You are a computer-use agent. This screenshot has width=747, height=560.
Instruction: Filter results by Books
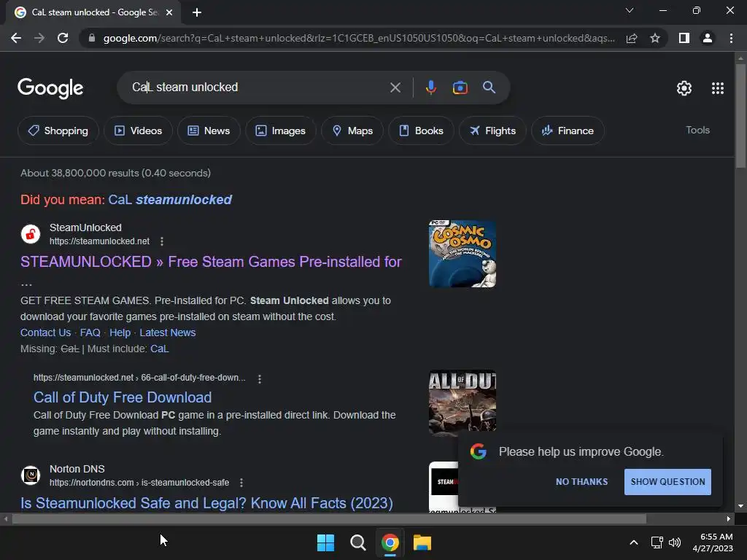tap(421, 131)
